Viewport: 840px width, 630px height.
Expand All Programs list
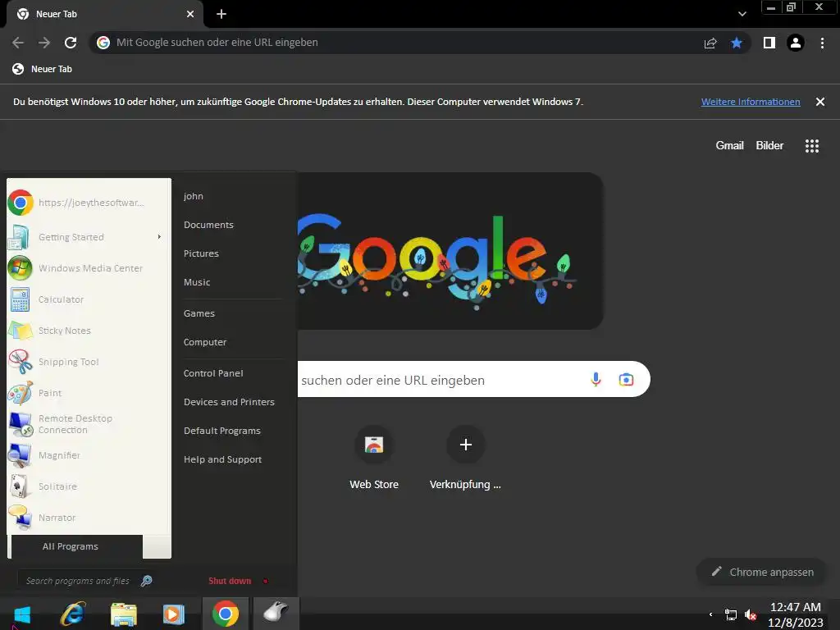(76, 546)
